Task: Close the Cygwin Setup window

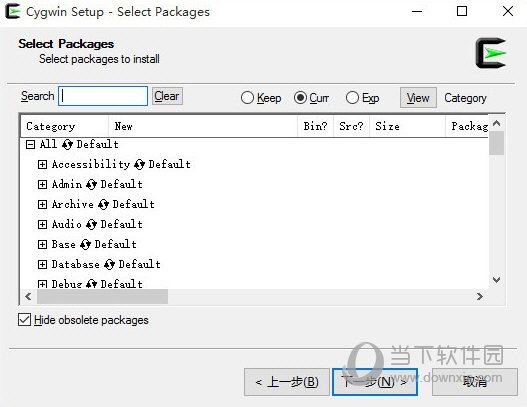Action: 508,11
